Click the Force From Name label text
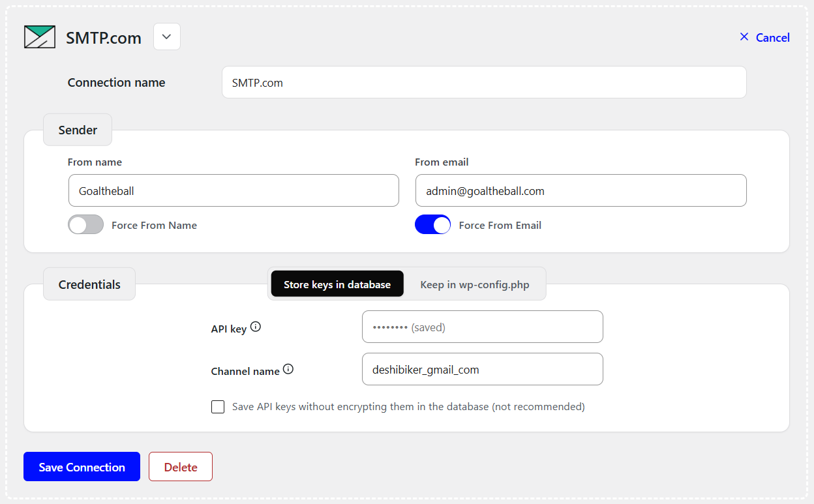This screenshot has width=814, height=504. [154, 225]
